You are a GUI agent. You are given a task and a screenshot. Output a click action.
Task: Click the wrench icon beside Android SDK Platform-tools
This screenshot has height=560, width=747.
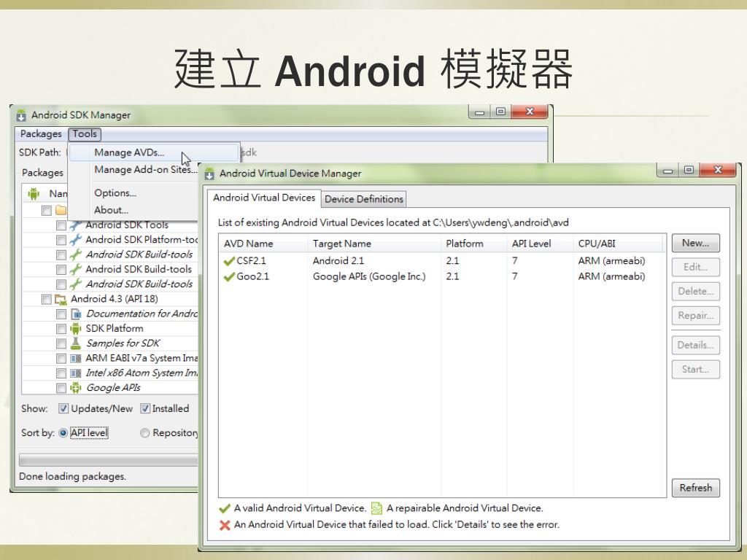(75, 240)
